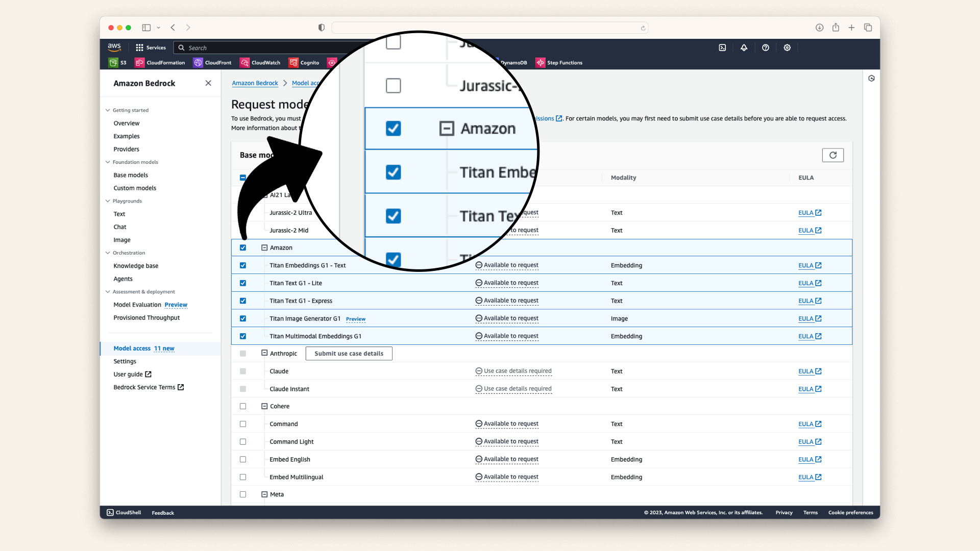The width and height of the screenshot is (980, 551).
Task: Toggle the Safari sidebar
Action: click(146, 28)
